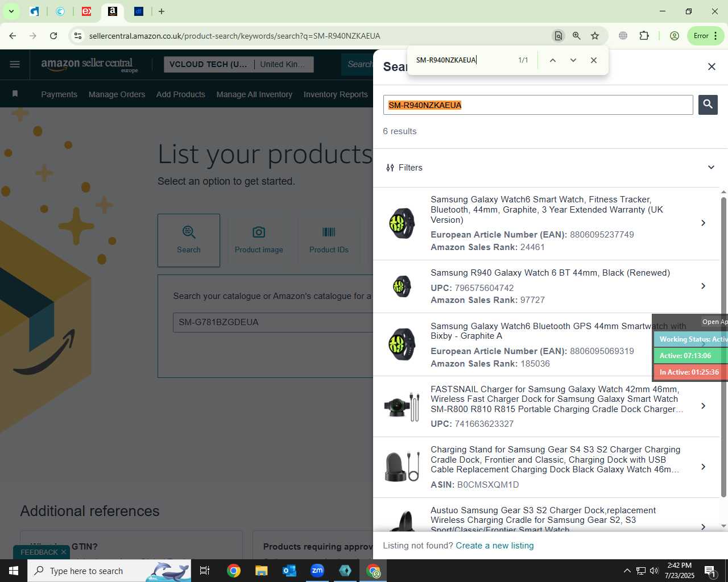
Task: Open a new browser tab
Action: (x=162, y=11)
